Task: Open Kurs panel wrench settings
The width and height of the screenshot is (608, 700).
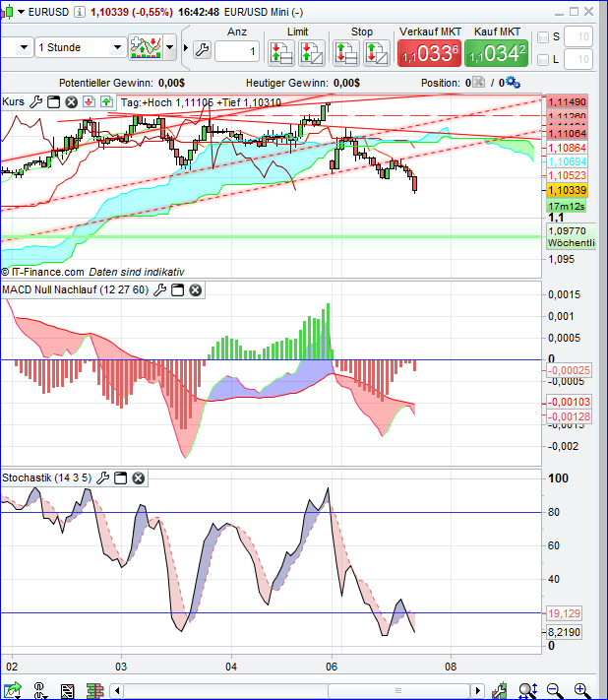Action: pyautogui.click(x=35, y=102)
